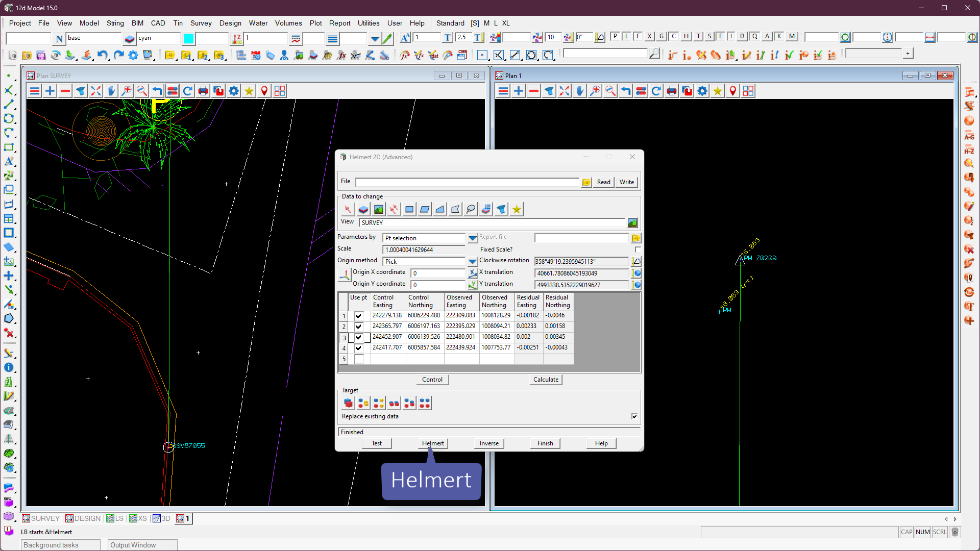This screenshot has height=551, width=980.
Task: Switch to the DESIGN view tab
Action: (x=83, y=518)
